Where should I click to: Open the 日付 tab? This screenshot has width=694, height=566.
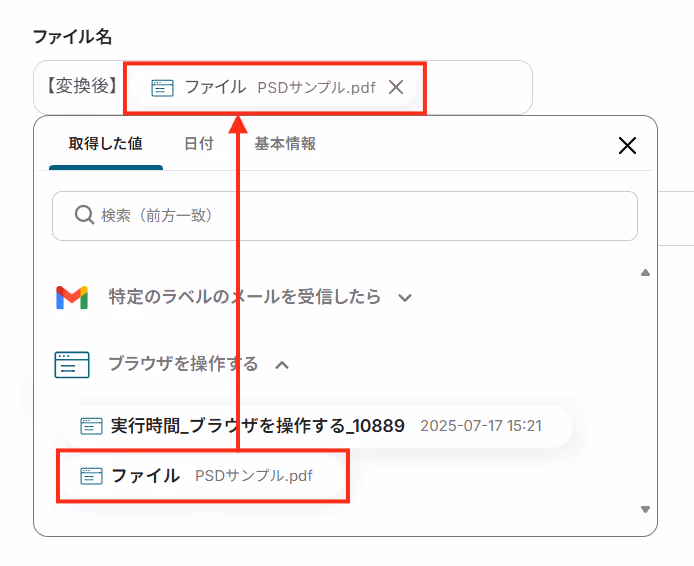[x=199, y=144]
